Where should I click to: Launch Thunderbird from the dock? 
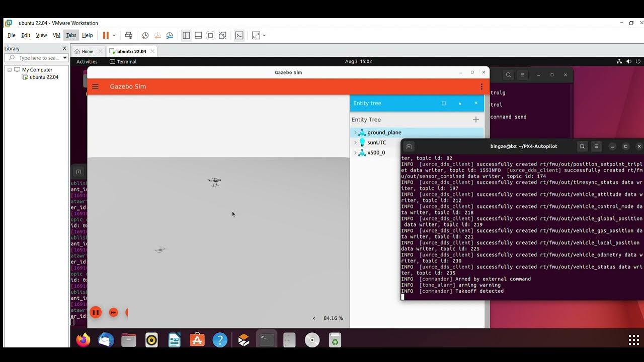[106, 340]
